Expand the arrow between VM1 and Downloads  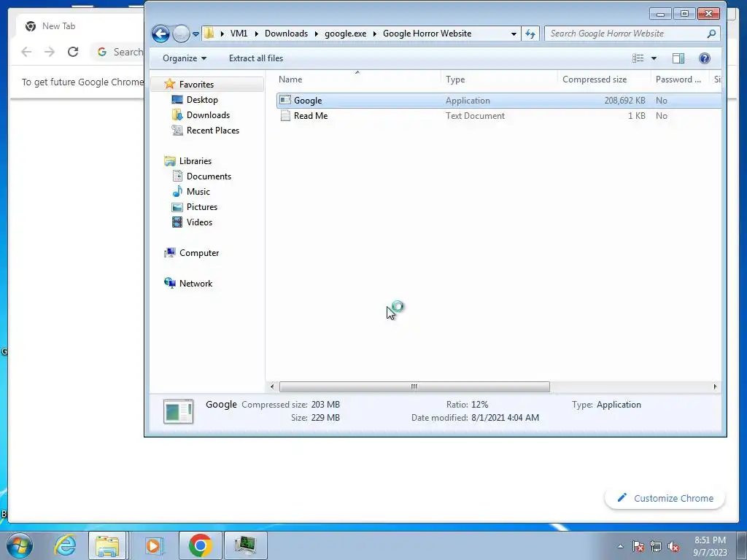(x=256, y=34)
